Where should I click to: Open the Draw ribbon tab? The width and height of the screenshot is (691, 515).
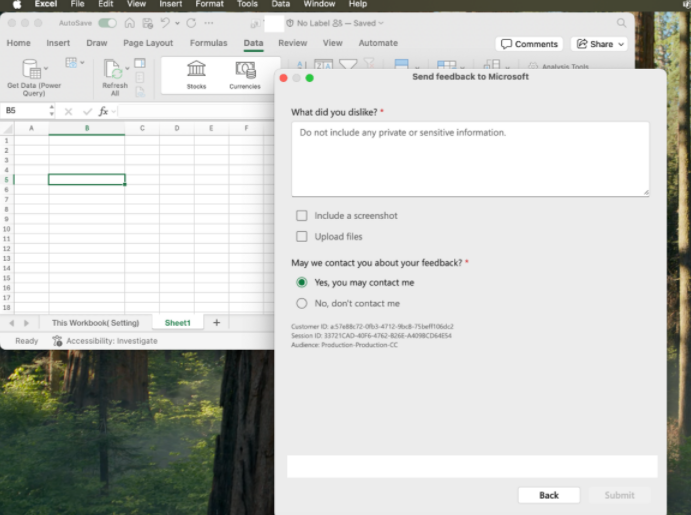pos(97,43)
